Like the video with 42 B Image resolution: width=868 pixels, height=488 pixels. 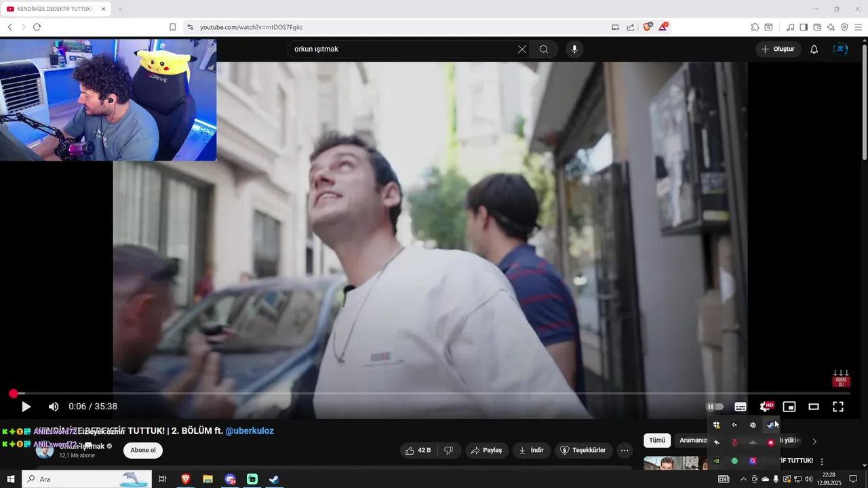click(418, 450)
